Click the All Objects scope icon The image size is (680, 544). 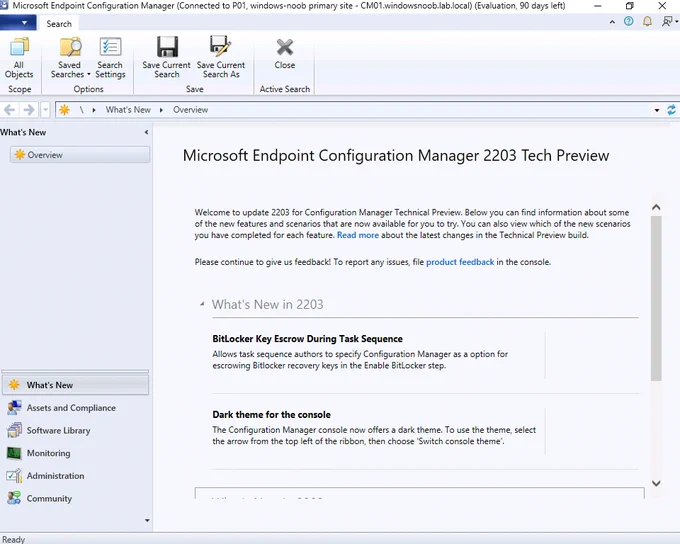[x=19, y=47]
